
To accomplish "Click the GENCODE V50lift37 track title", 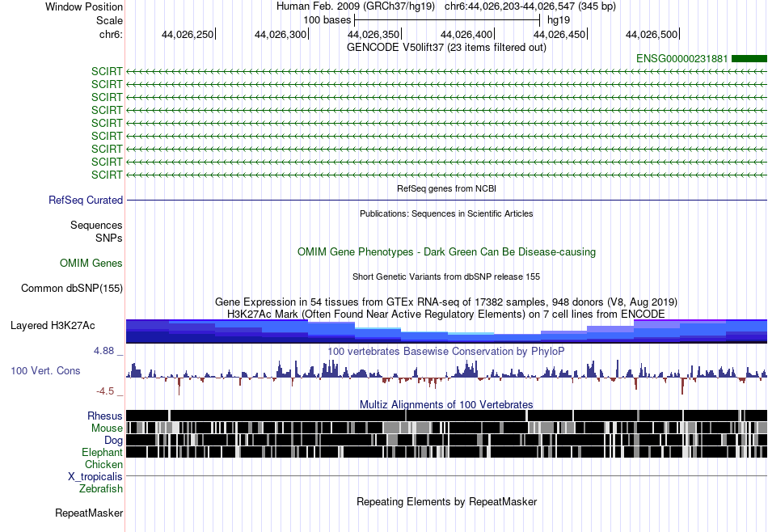I will point(446,47).
